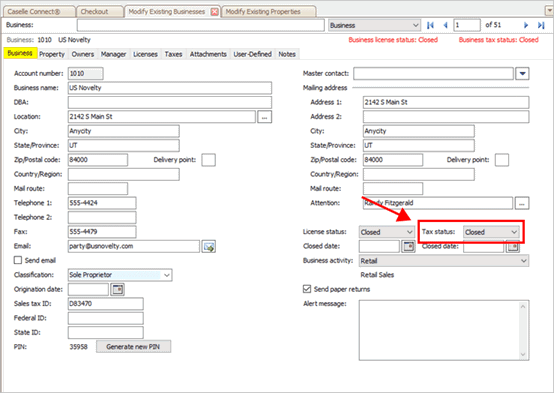554x393 pixels.
Task: Click the Business name field
Action: pyautogui.click(x=170, y=88)
